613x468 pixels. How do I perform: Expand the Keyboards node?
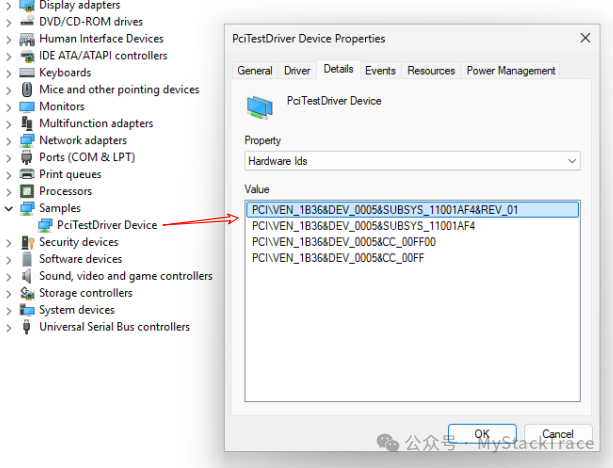(9, 73)
